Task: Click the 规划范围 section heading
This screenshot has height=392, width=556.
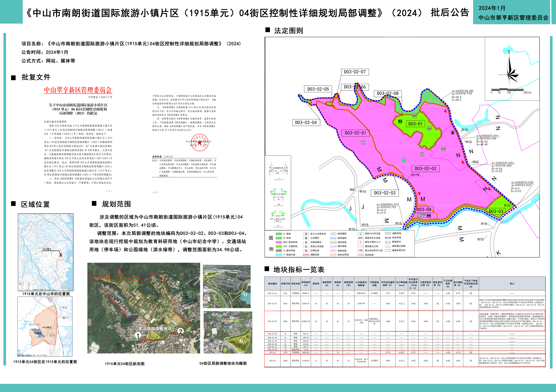Action: coord(116,204)
